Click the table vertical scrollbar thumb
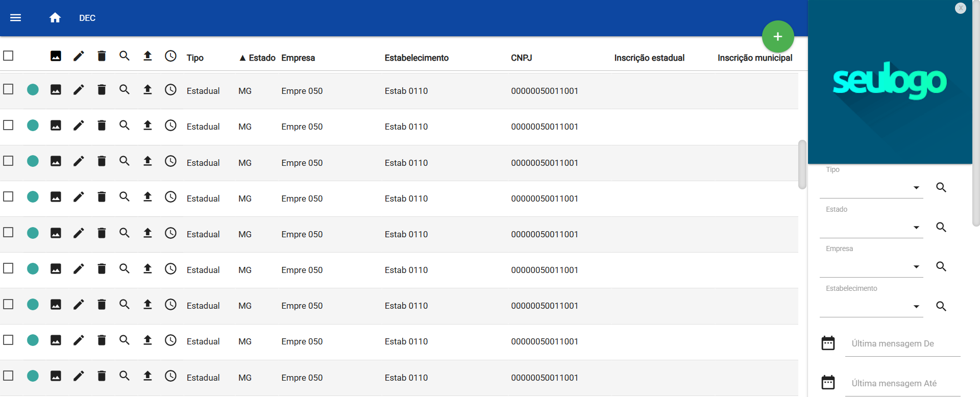This screenshot has width=980, height=397. (802, 164)
